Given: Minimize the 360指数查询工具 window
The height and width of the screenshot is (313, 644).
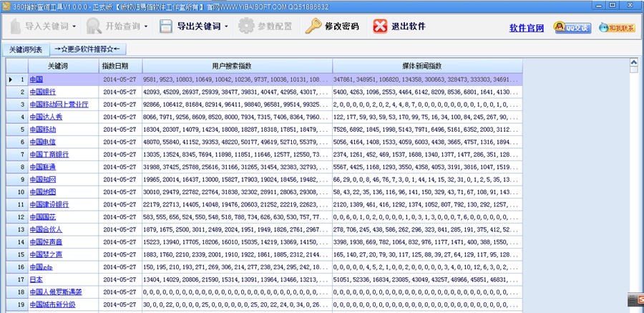Looking at the screenshot, I should (600, 5).
